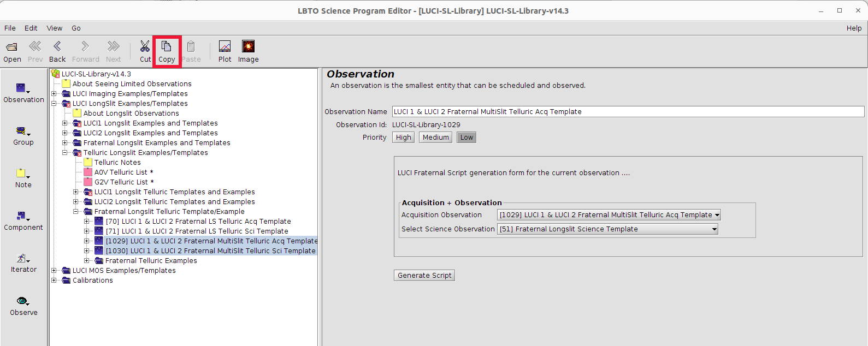Click the Observation Name text field
868x346 pixels.
tap(628, 112)
